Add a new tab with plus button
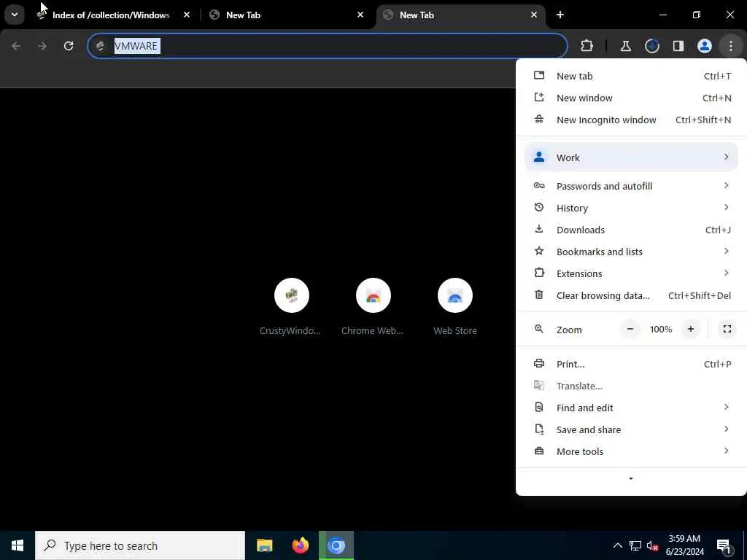This screenshot has width=747, height=560. tap(560, 15)
